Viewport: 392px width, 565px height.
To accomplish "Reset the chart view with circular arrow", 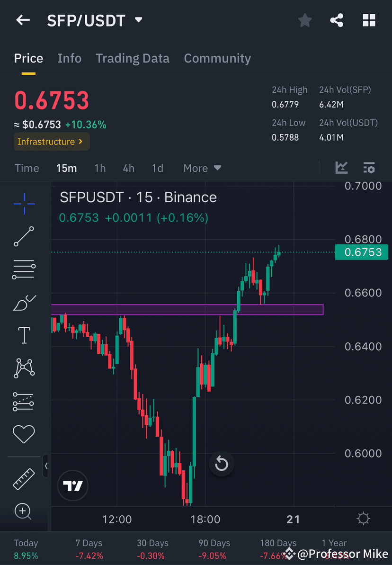I will (221, 465).
